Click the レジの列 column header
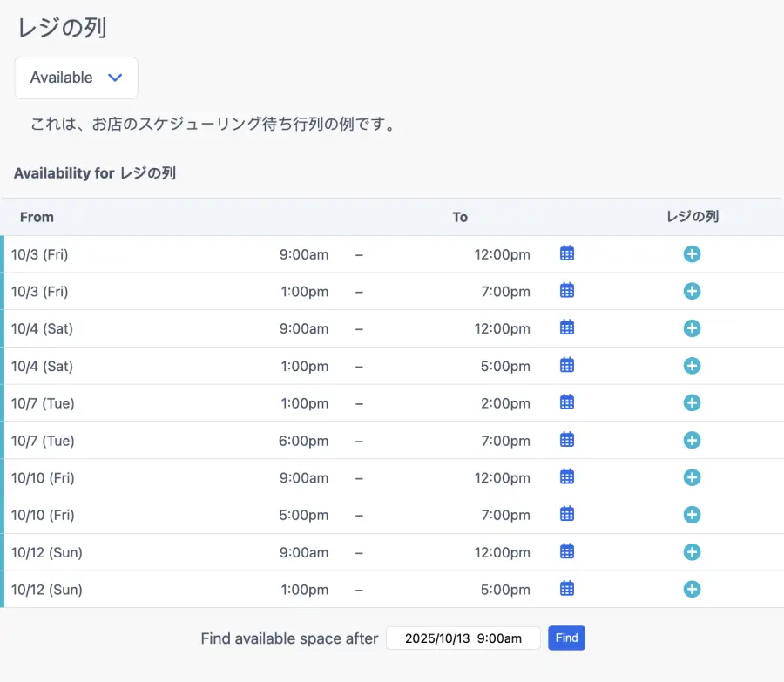 pyautogui.click(x=692, y=217)
